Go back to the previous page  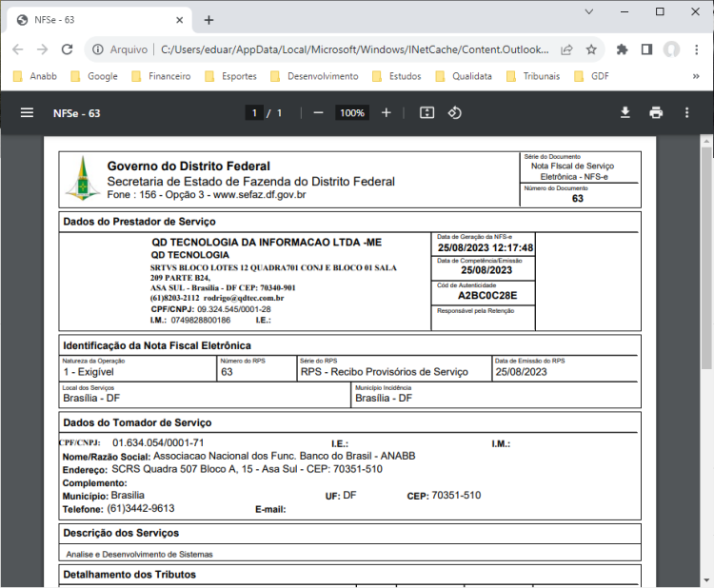coord(18,49)
